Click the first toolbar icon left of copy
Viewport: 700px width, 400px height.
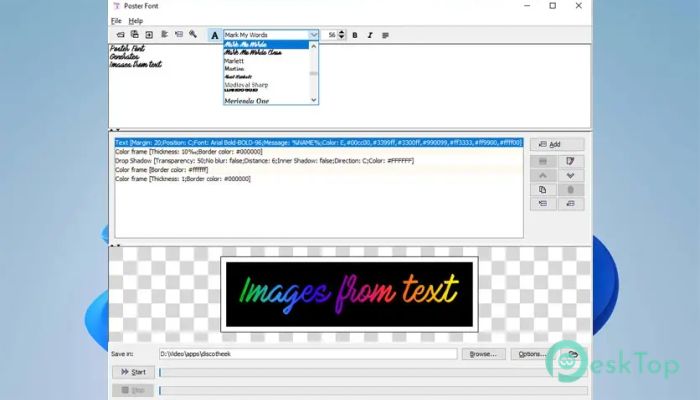[120, 34]
